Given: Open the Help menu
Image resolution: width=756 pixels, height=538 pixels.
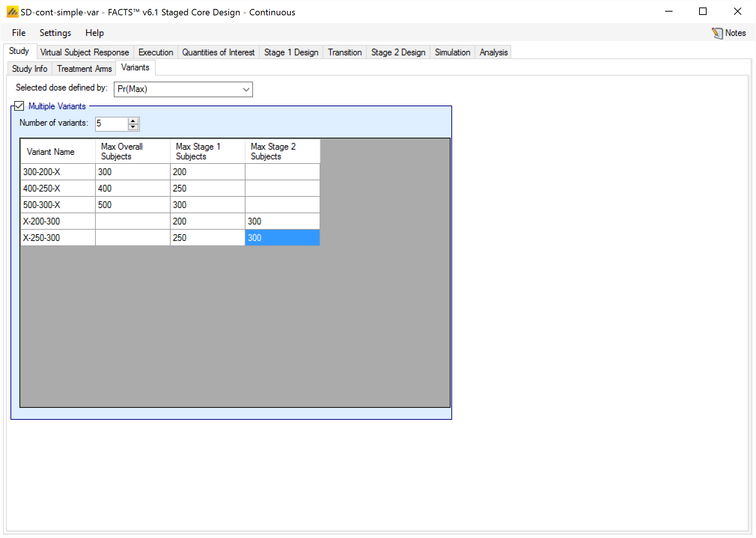Looking at the screenshot, I should (94, 33).
